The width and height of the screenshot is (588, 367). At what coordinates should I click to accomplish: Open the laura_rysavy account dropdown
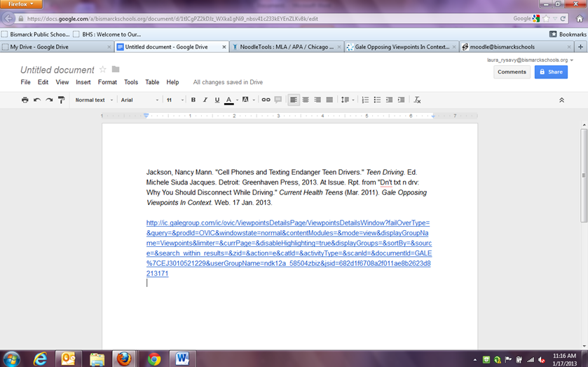click(530, 60)
